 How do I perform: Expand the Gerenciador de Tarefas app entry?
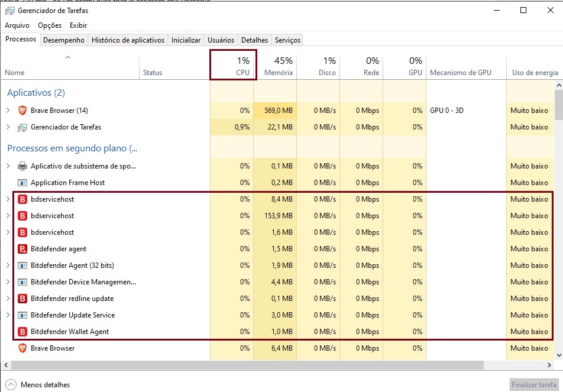coord(8,127)
